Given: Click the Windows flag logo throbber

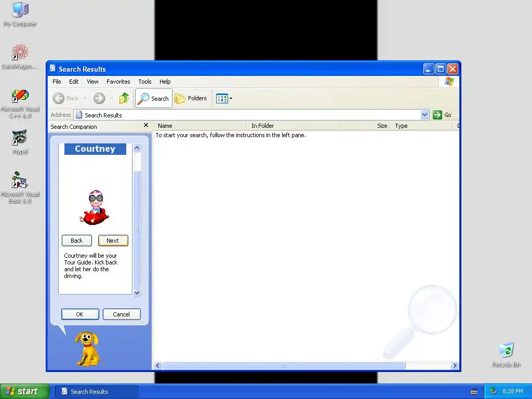Looking at the screenshot, I should point(449,82).
